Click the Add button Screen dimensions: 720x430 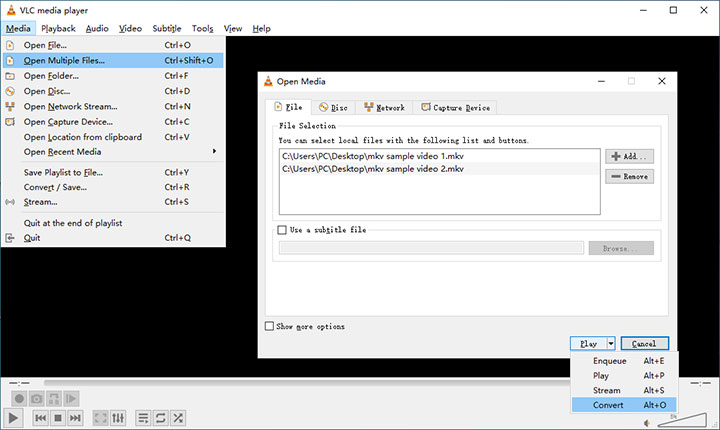click(x=629, y=156)
